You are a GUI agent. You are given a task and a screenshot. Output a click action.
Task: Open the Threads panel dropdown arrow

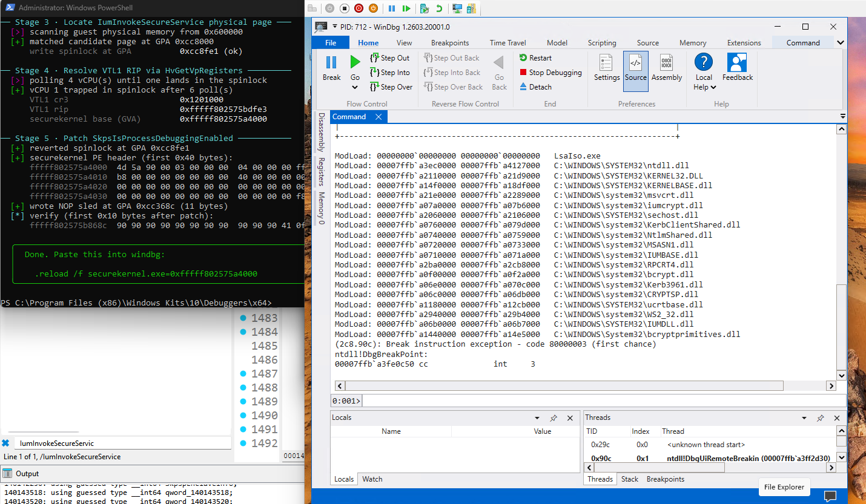(804, 418)
